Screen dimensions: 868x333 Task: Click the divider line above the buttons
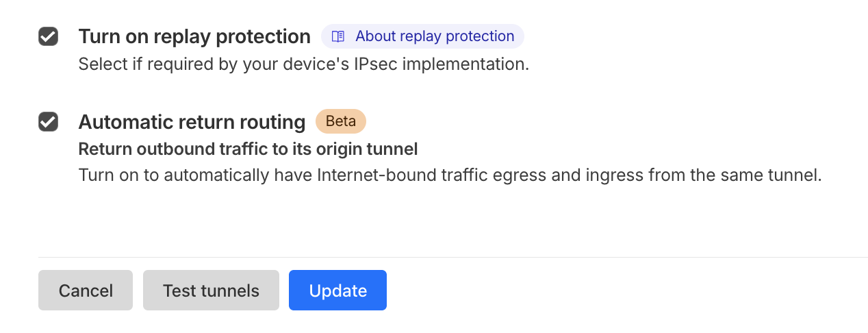point(452,257)
